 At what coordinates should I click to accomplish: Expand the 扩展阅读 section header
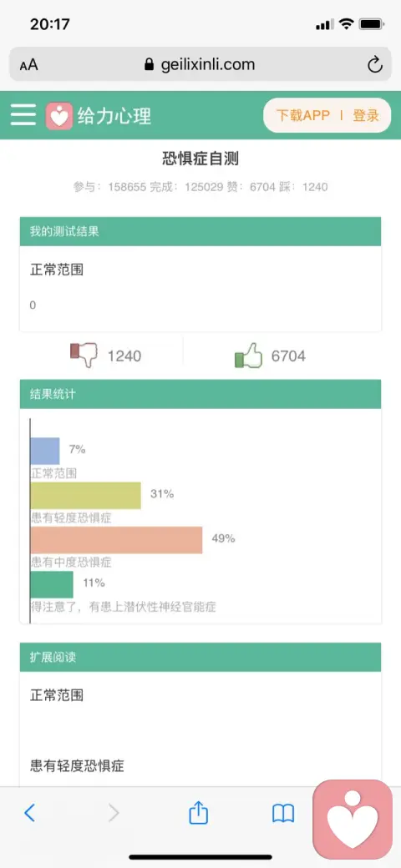point(200,657)
